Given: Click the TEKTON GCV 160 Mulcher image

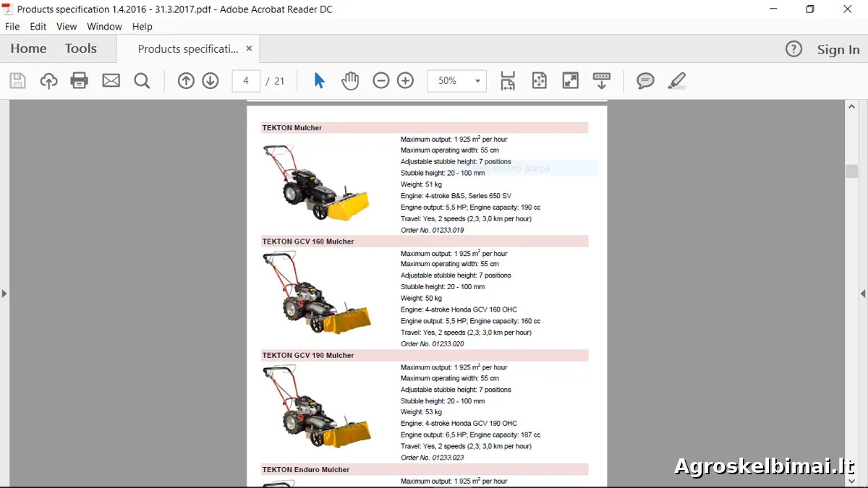Looking at the screenshot, I should coord(317,293).
